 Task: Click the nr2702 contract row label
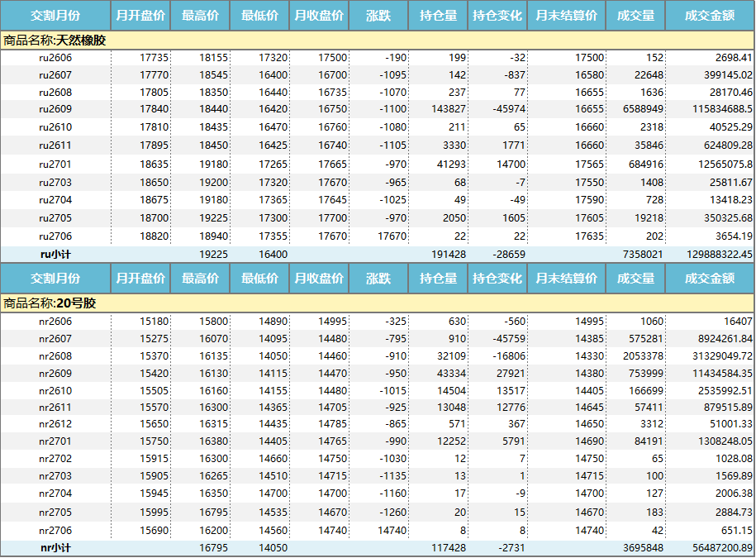(x=55, y=459)
